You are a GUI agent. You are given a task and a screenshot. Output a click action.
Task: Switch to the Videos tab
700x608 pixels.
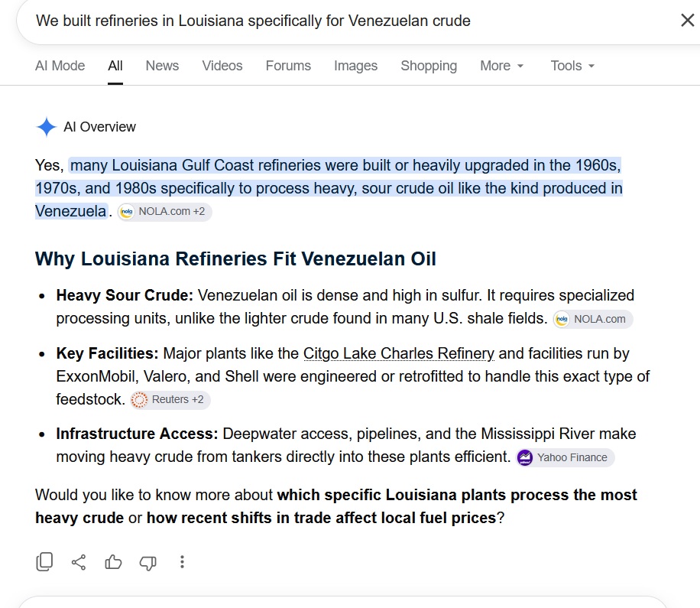222,66
